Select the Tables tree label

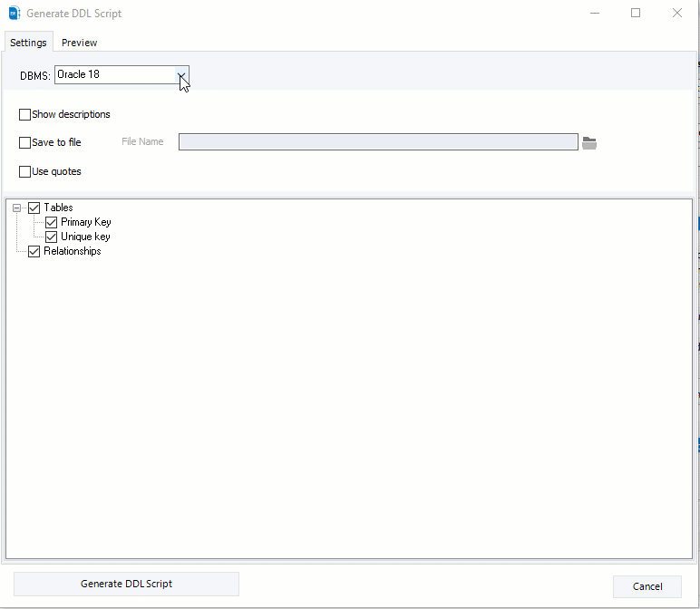58,208
